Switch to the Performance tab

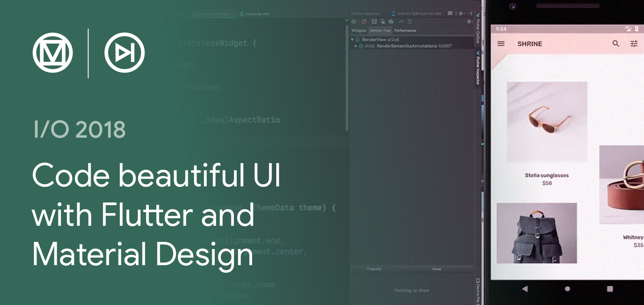pyautogui.click(x=405, y=30)
